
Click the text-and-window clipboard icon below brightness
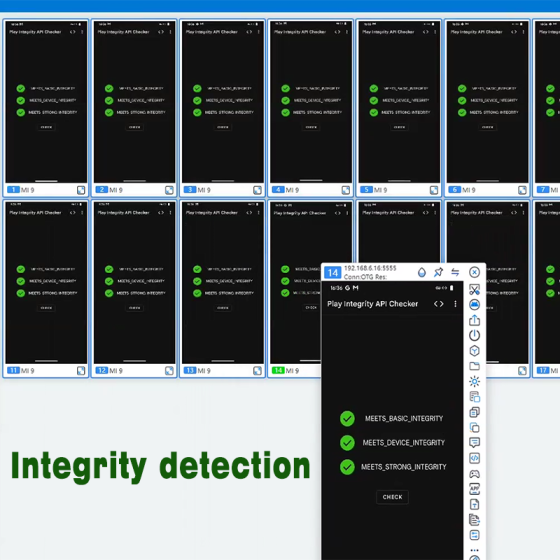(x=474, y=397)
